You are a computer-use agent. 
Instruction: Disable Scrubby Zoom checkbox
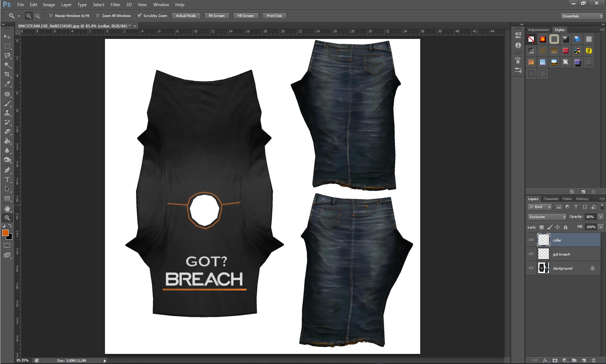pos(139,16)
